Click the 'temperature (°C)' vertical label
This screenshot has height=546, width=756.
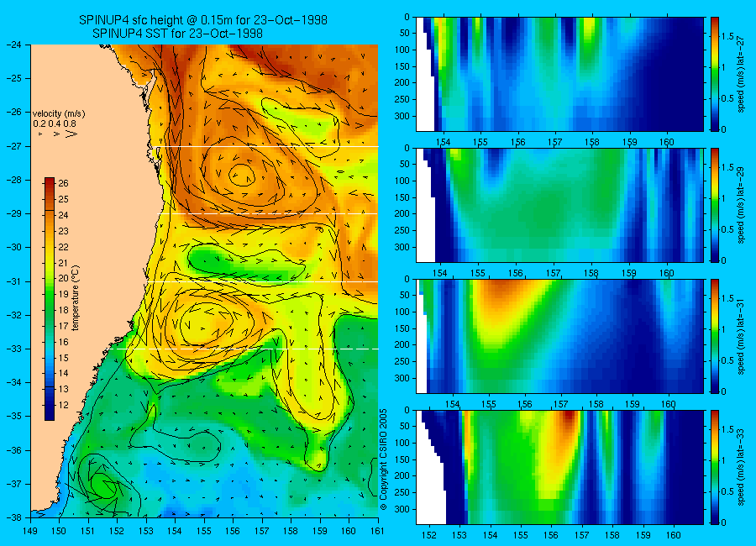(x=76, y=297)
